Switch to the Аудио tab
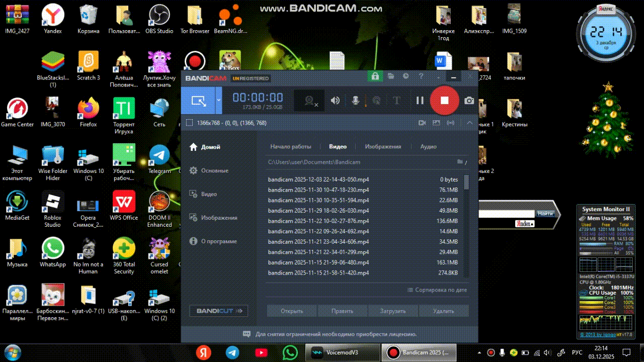The image size is (644, 362). (x=429, y=147)
